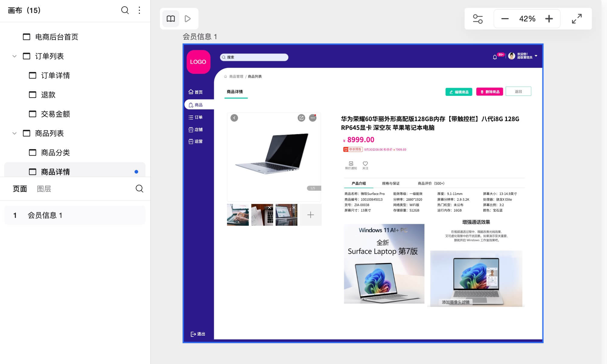Open the 运营 sidebar item
This screenshot has width=607, height=364.
tap(196, 141)
